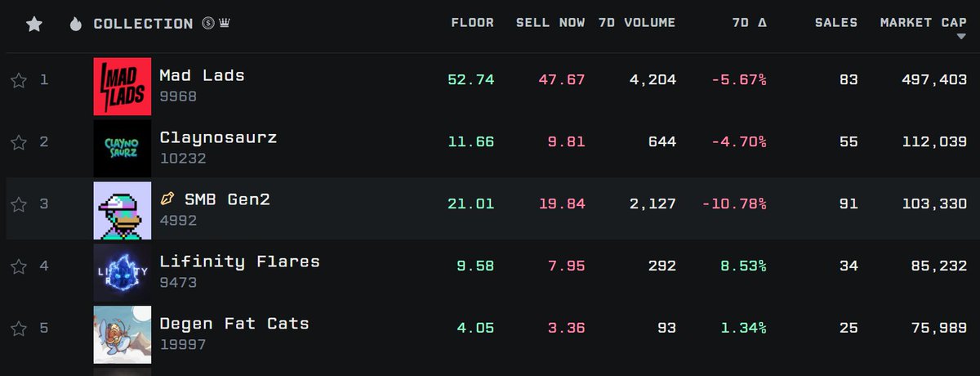Sort the table by FLOOR
Viewport: 980px width, 376px height.
click(x=472, y=23)
